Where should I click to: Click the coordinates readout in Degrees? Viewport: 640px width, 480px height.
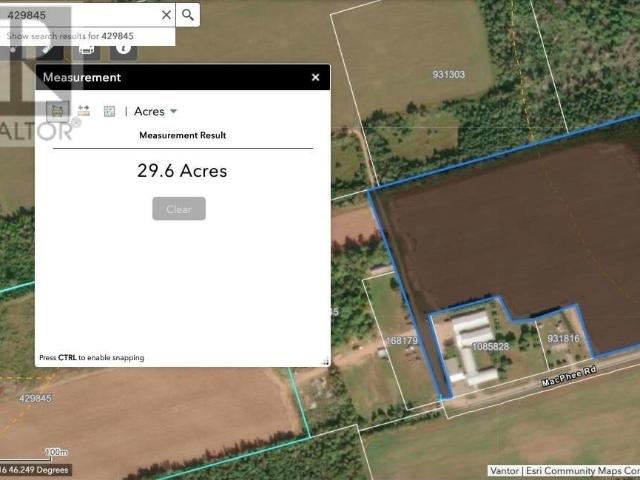pos(35,470)
